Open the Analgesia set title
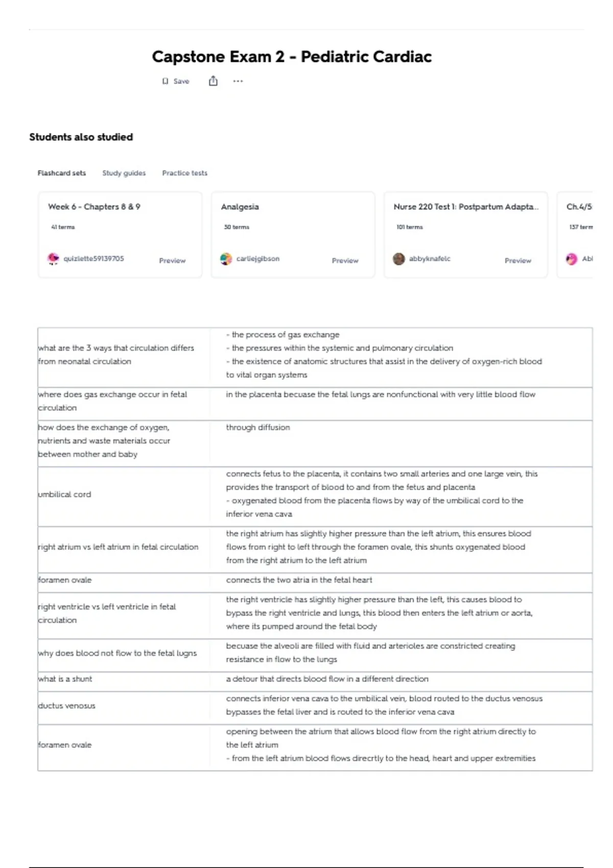 [240, 207]
